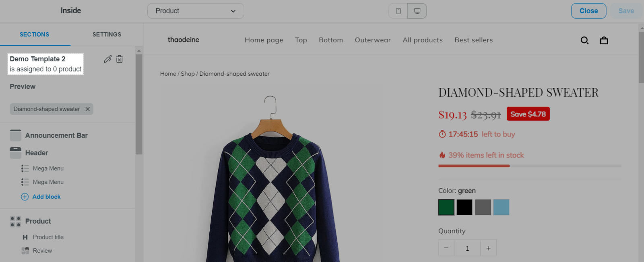Screen dimensions: 644x262
Task: Open the SECTIONS tab
Action: point(35,35)
